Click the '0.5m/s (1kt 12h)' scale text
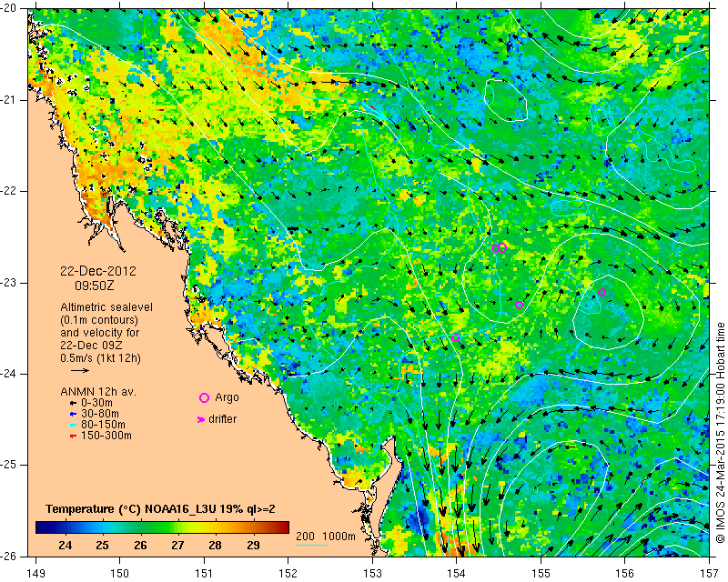 click(x=101, y=358)
